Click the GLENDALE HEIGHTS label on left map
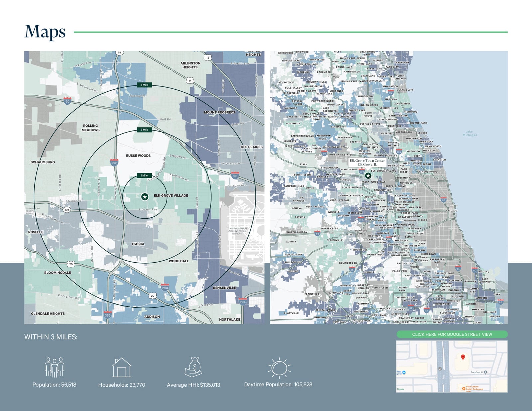The width and height of the screenshot is (532, 411). (48, 313)
